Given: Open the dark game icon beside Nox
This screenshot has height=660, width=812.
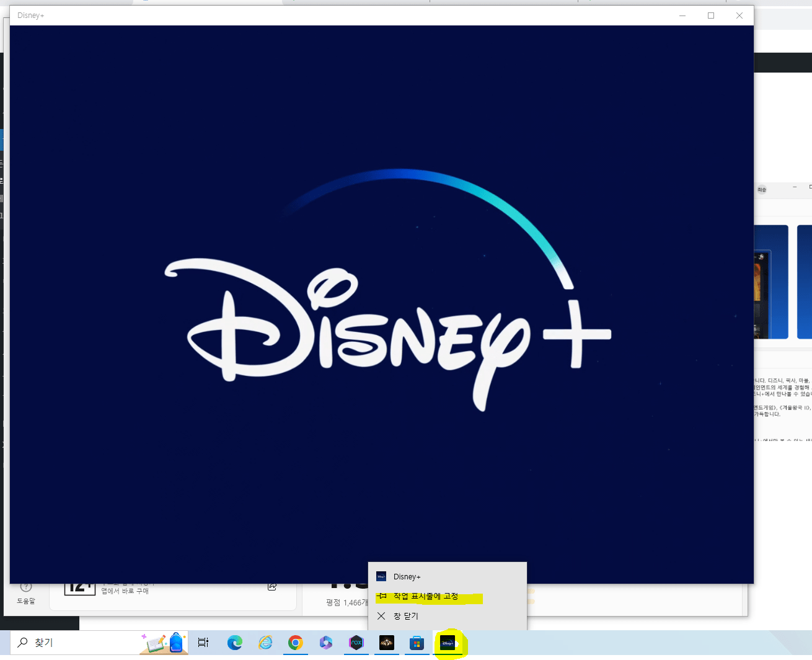Looking at the screenshot, I should 387,643.
